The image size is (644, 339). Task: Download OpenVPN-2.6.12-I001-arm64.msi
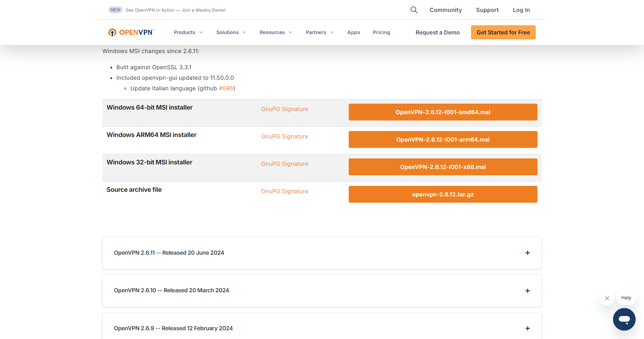[x=443, y=139]
